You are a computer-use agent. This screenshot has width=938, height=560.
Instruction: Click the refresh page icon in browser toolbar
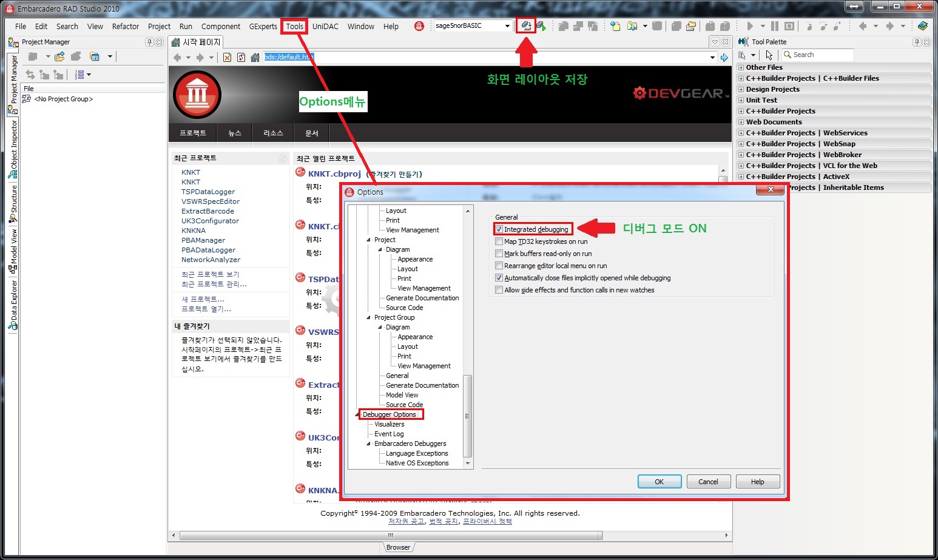(x=241, y=58)
